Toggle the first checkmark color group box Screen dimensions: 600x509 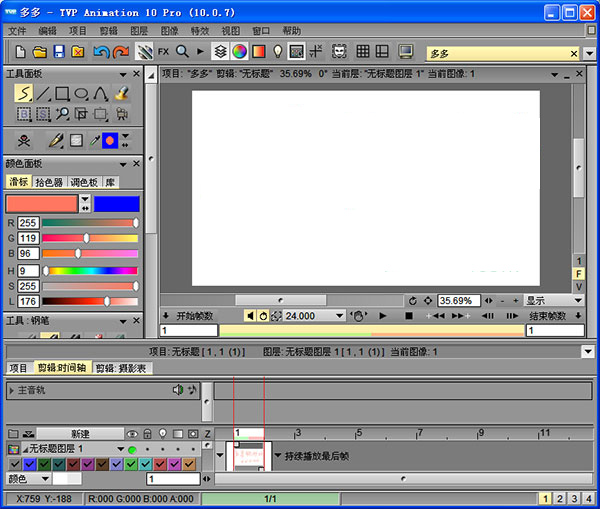point(14,464)
